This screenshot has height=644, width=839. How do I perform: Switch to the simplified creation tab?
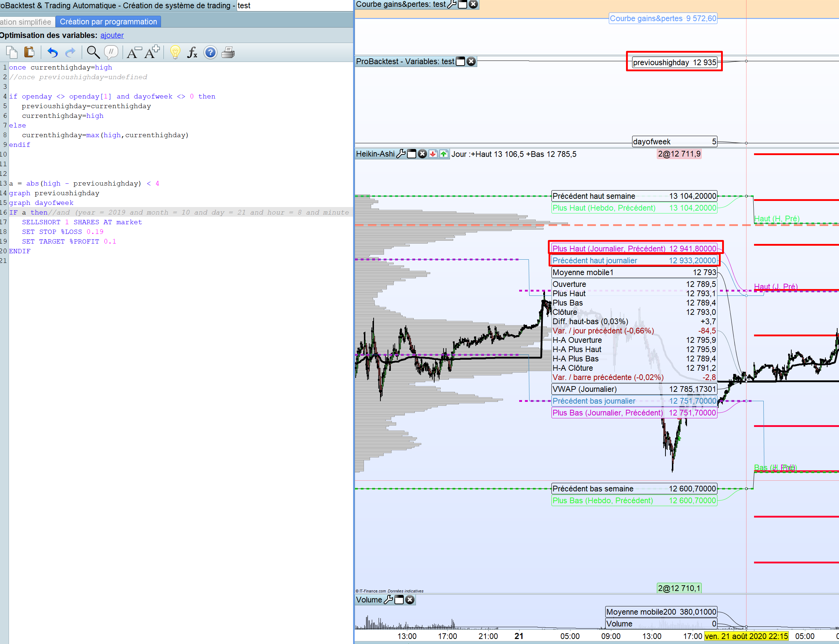(25, 22)
